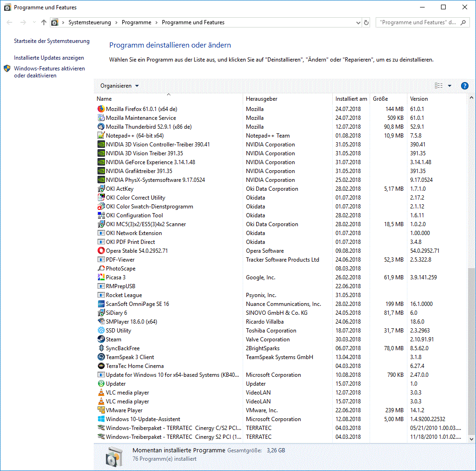Navigate to Programme breadcrumb
The height and width of the screenshot is (471, 476).
click(x=136, y=22)
